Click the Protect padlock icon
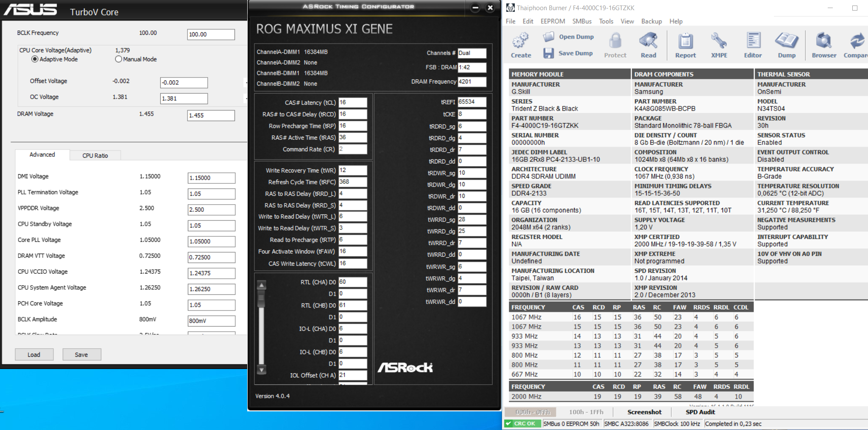Viewport: 868px width, 430px height. tap(615, 45)
